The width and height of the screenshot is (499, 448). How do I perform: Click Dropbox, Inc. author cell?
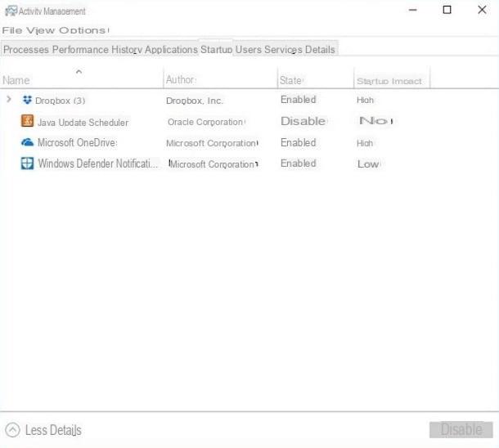pos(194,101)
